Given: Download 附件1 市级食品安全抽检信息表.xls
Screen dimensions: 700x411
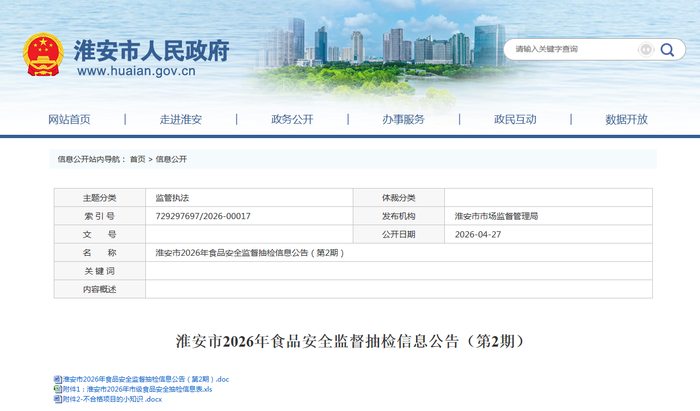Looking at the screenshot, I should (x=138, y=389).
